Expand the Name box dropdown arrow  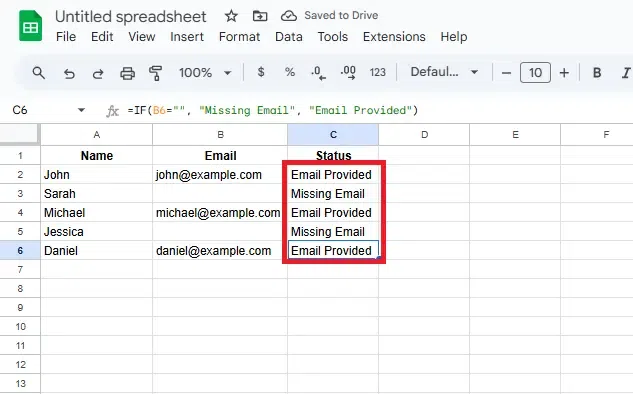click(x=81, y=110)
